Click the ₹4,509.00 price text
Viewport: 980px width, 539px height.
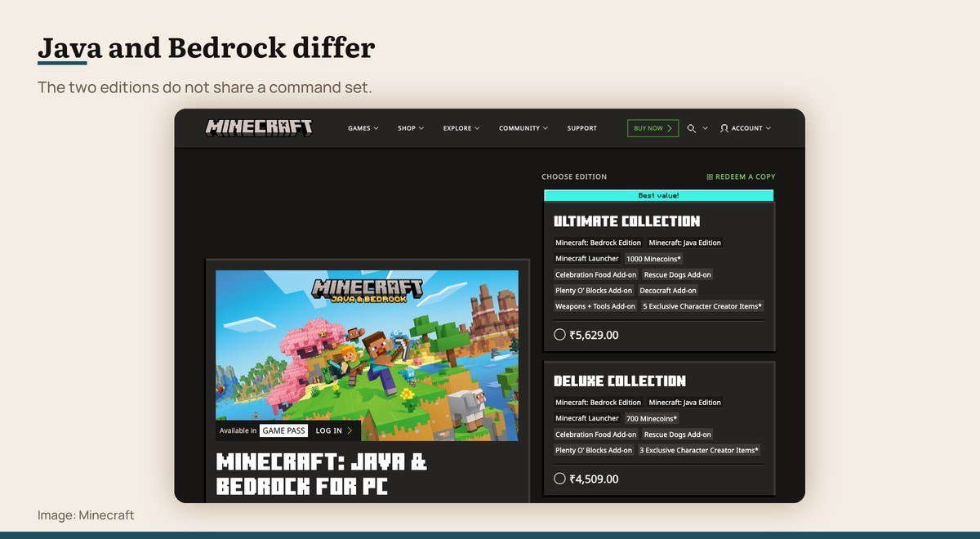pos(594,479)
